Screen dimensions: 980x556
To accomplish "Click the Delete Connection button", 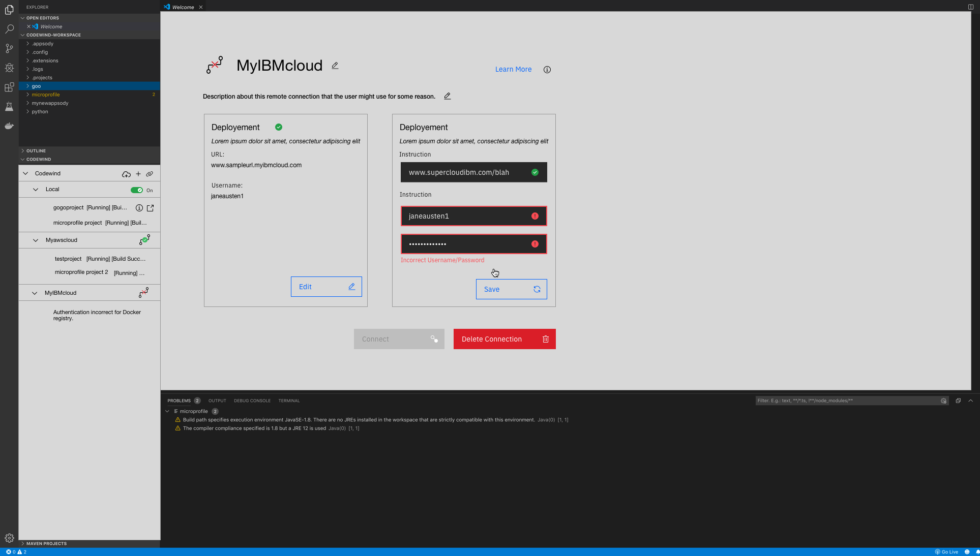I will pyautogui.click(x=504, y=339).
